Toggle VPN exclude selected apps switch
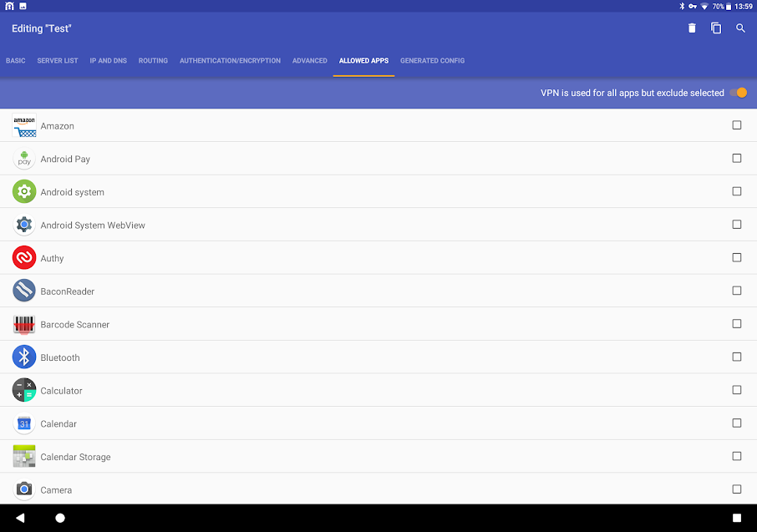This screenshot has height=532, width=757. 738,93
